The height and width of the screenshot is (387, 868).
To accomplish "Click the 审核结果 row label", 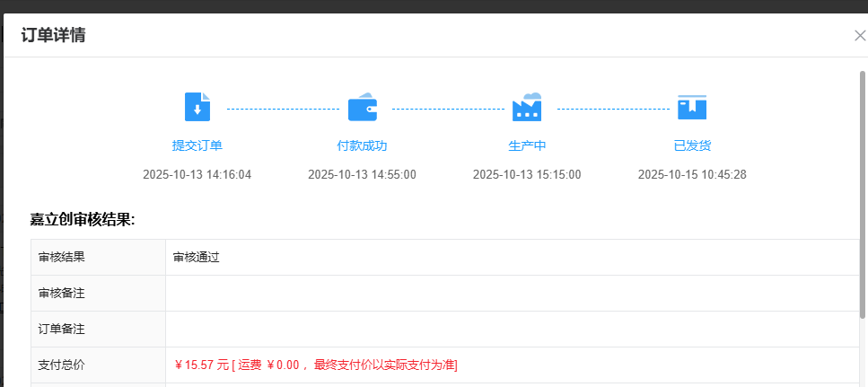I will [62, 258].
